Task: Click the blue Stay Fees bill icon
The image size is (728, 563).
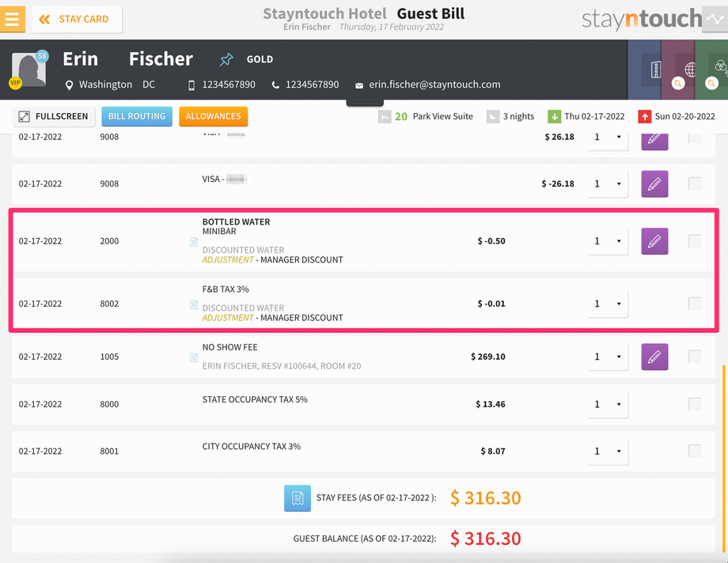Action: click(298, 498)
